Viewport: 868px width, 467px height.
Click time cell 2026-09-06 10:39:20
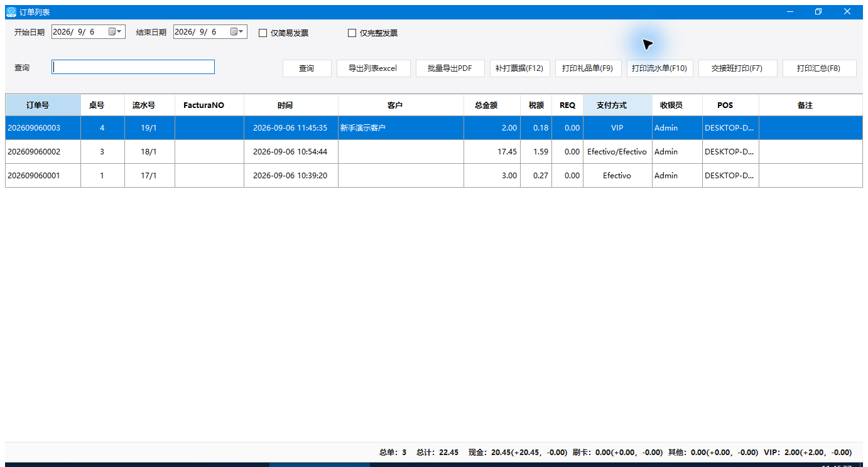[x=290, y=176]
